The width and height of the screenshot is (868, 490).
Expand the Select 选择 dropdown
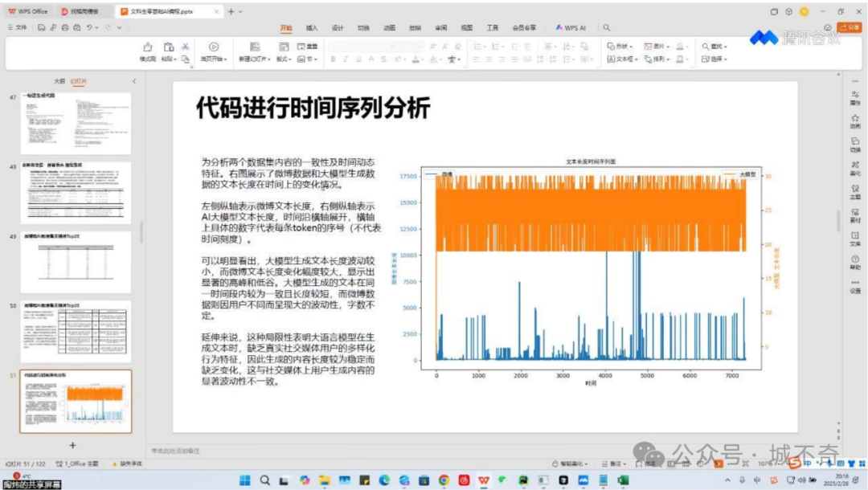[714, 59]
